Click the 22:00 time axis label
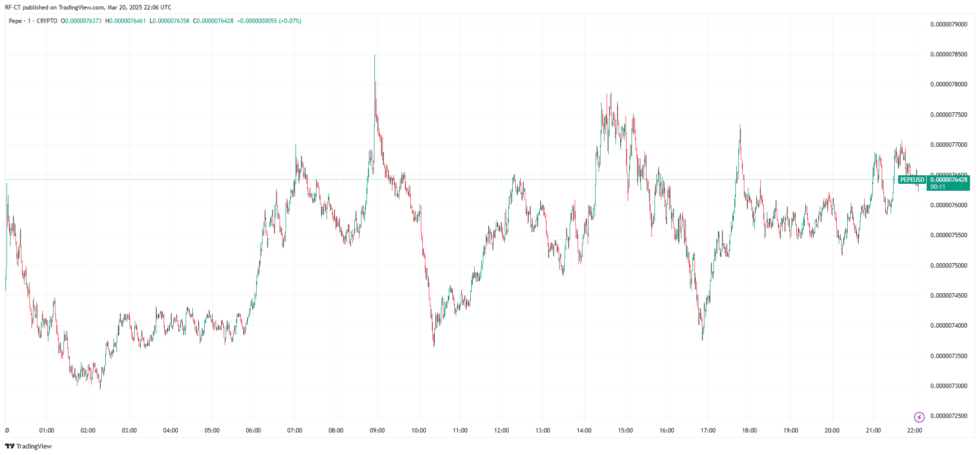The image size is (980, 455). [915, 431]
